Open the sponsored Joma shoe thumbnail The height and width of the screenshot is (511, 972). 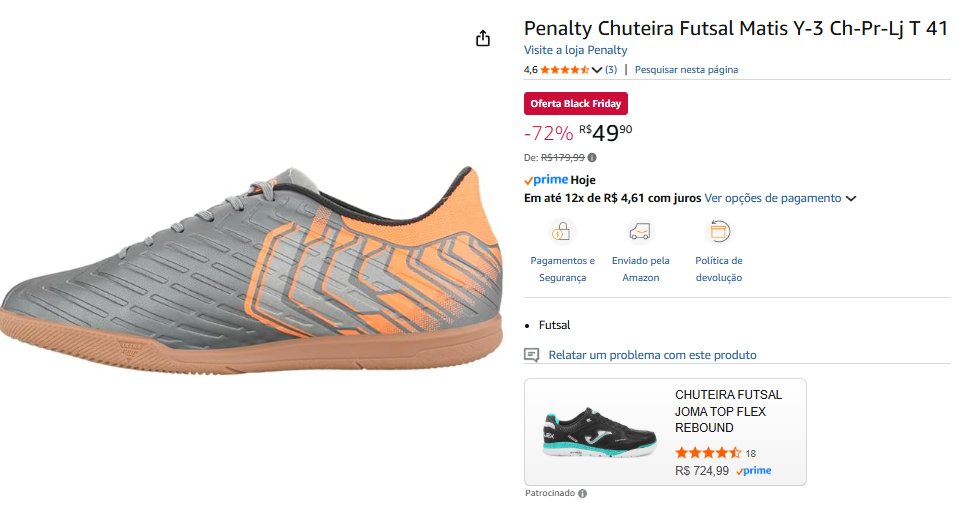pos(600,432)
